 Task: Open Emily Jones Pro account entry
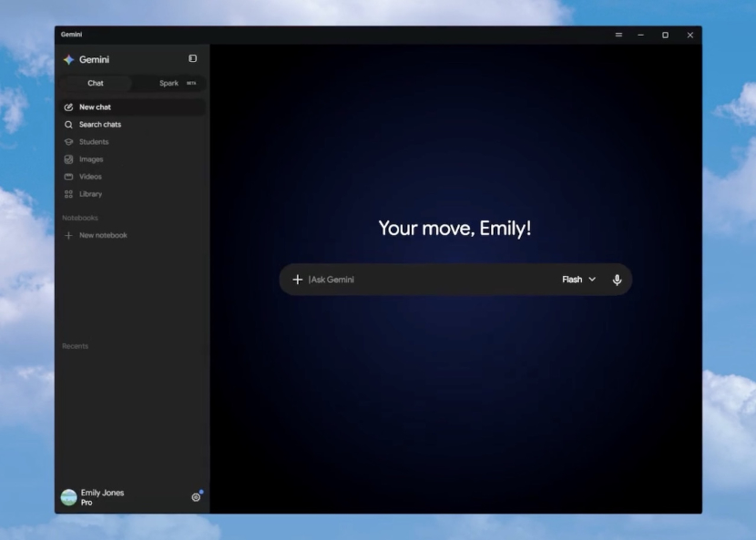click(x=102, y=497)
